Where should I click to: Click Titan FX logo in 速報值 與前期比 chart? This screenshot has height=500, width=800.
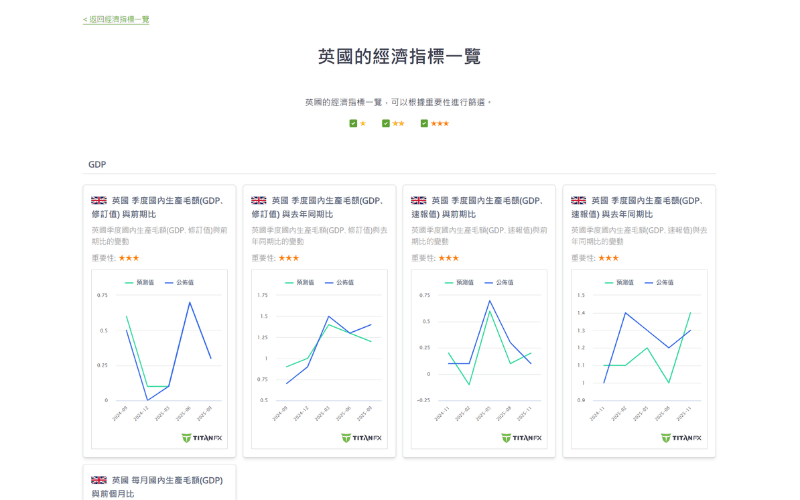tap(521, 438)
